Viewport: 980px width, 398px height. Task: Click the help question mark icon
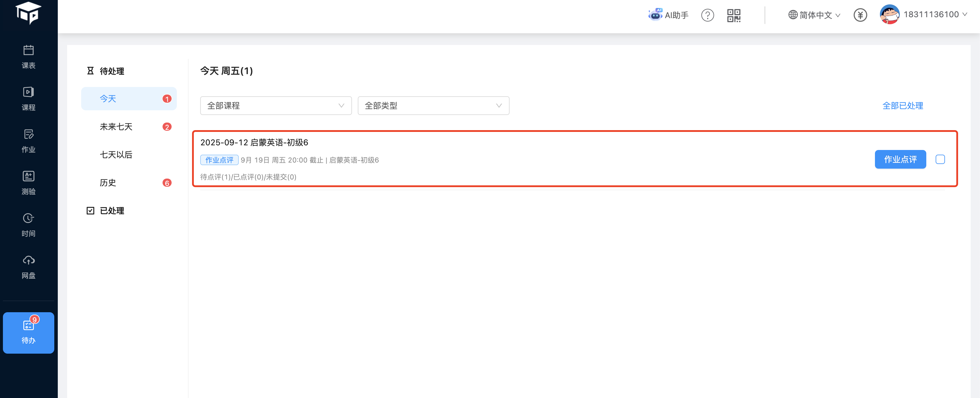[707, 15]
